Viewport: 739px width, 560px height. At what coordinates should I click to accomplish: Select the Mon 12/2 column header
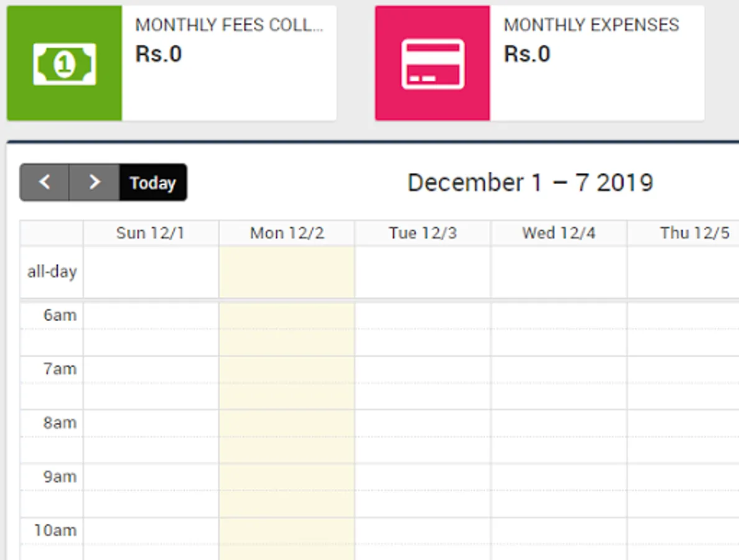[x=287, y=233]
